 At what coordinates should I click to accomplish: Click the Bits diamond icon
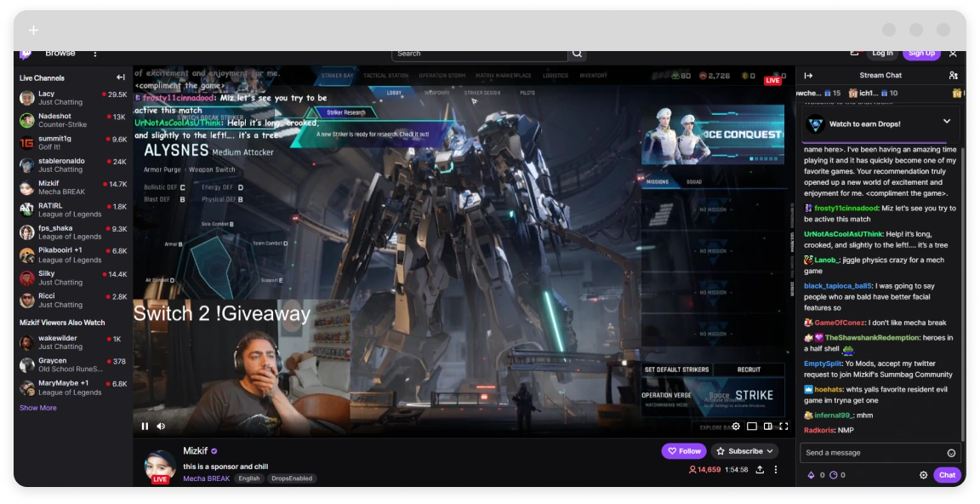[812, 475]
